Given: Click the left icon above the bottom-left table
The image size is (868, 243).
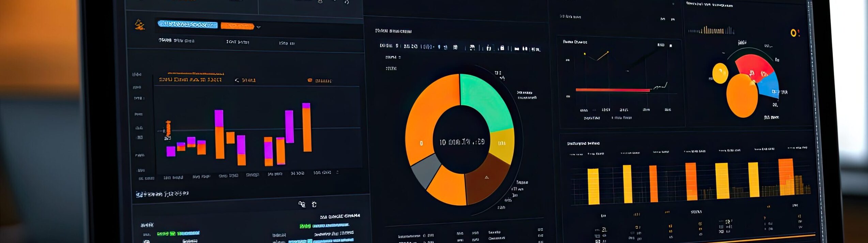Looking at the screenshot, I should (x=302, y=204).
